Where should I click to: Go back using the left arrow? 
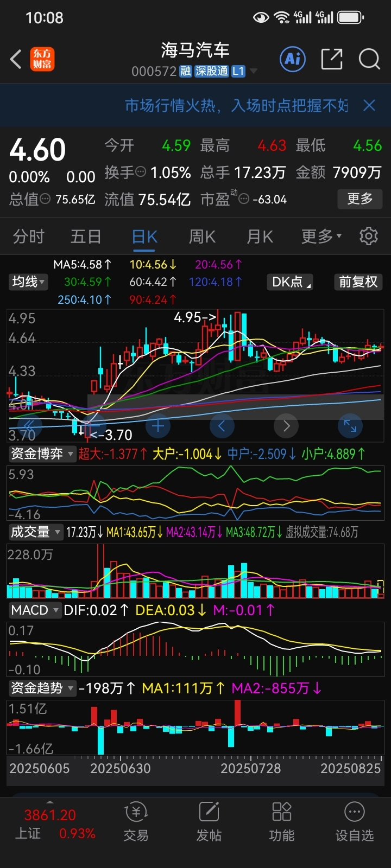pyautogui.click(x=16, y=59)
